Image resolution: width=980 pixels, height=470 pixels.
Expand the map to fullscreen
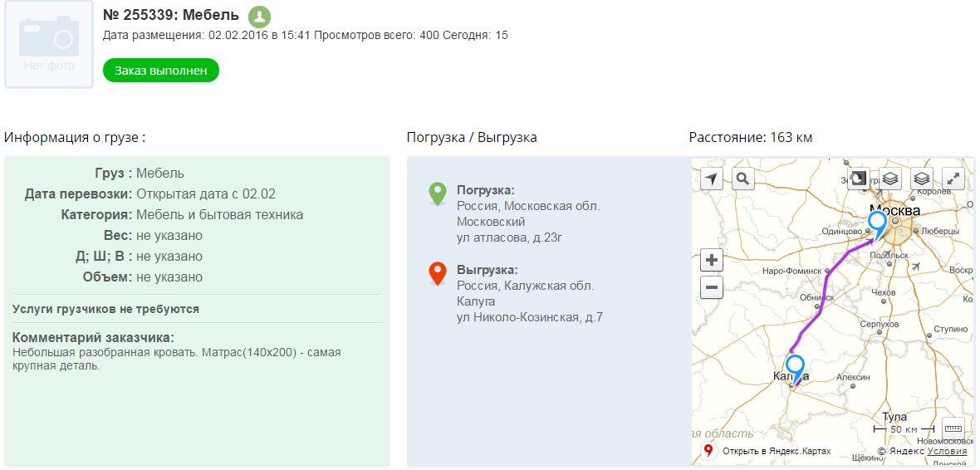953,179
